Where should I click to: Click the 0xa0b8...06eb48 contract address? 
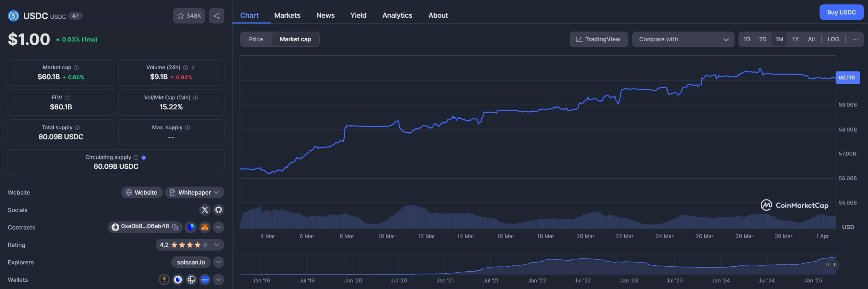tap(145, 226)
